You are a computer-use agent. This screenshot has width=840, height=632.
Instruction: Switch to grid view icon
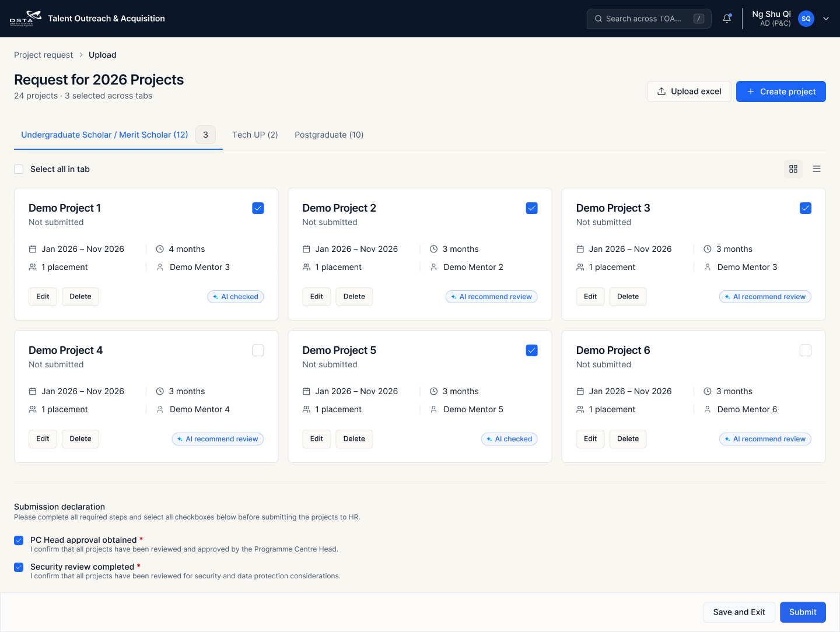tap(793, 169)
